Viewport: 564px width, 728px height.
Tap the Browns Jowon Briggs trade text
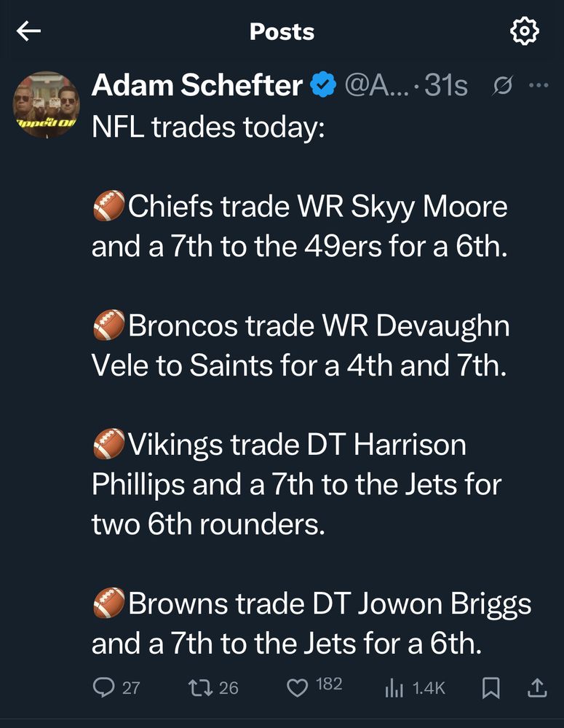click(x=311, y=624)
